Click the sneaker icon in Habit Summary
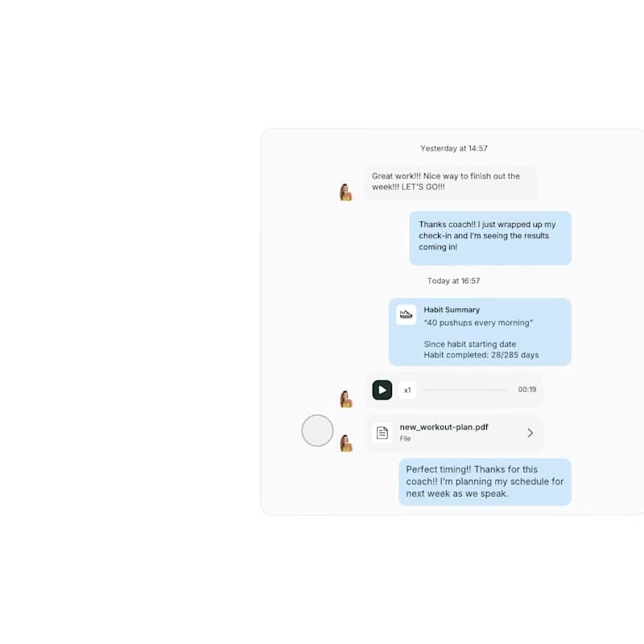This screenshot has width=644, height=644. tap(406, 315)
